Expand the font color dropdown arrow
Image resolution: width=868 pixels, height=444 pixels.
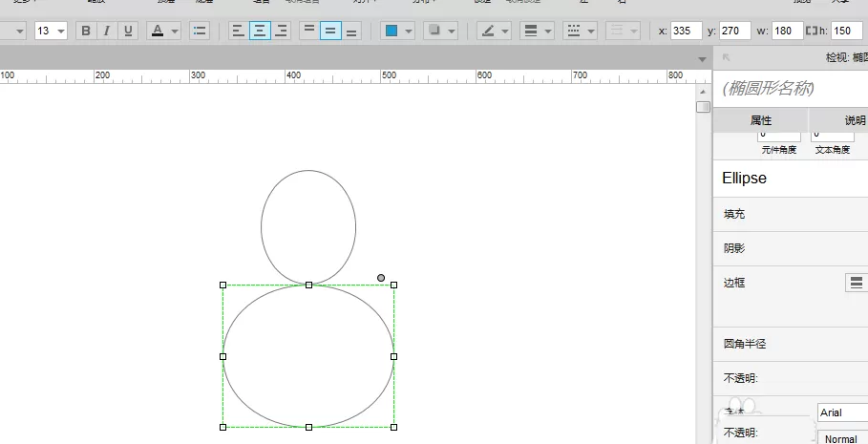(x=175, y=31)
